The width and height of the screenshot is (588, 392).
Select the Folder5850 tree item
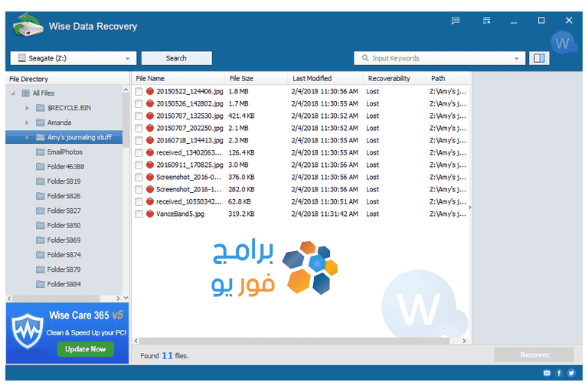(x=64, y=225)
